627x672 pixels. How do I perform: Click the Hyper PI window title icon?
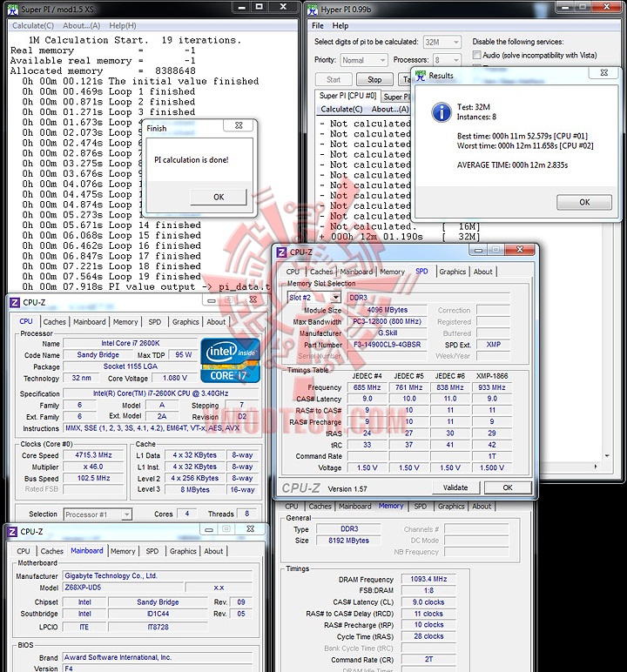(313, 10)
